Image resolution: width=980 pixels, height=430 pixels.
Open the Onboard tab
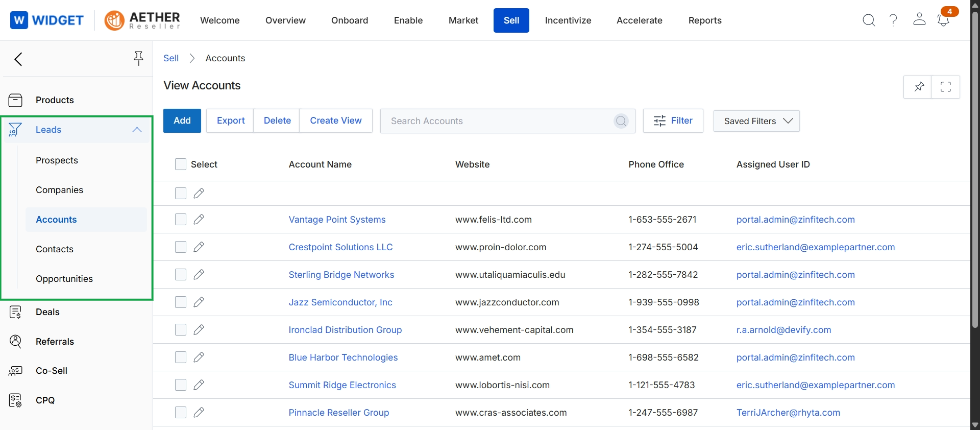pyautogui.click(x=350, y=20)
